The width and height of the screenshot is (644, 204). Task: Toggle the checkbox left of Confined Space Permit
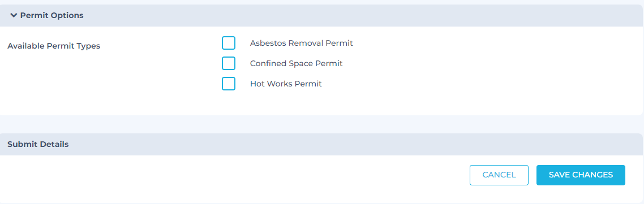coord(229,63)
